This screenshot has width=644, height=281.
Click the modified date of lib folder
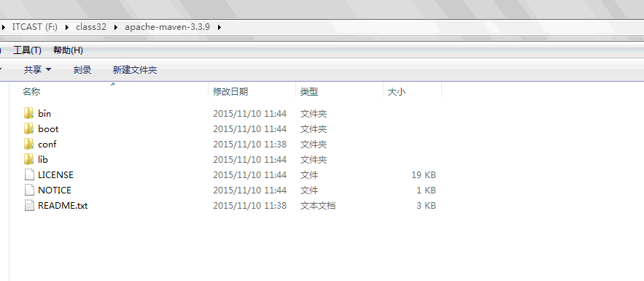(x=249, y=159)
